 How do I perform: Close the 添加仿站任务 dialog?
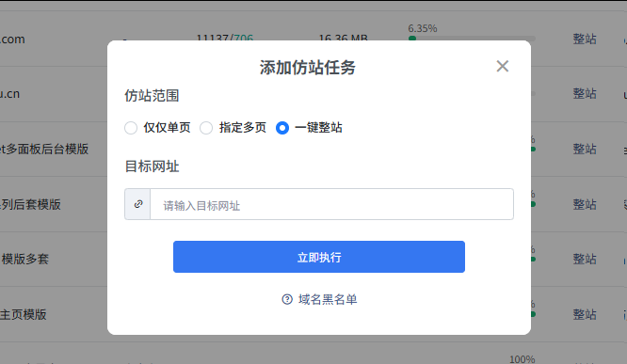click(502, 67)
